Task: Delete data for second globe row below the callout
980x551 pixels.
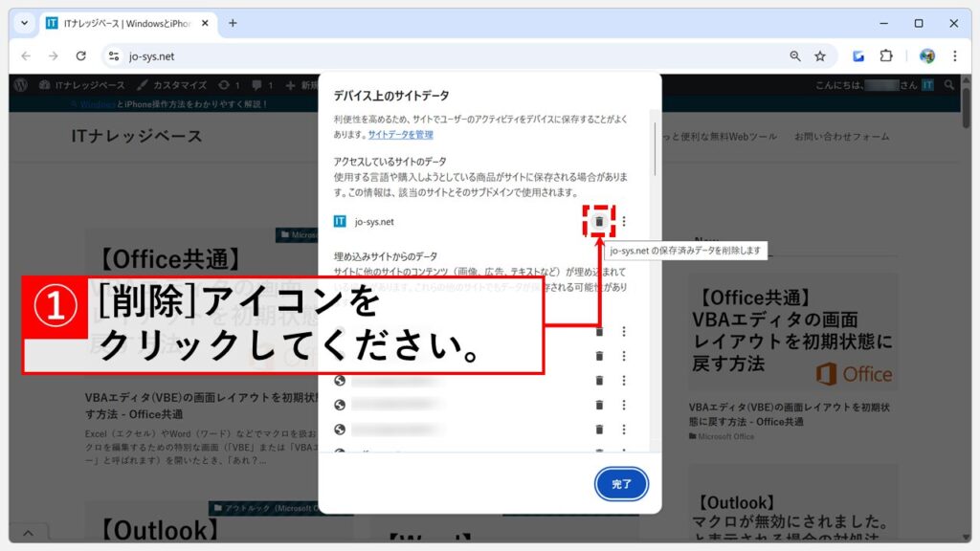Action: point(599,405)
